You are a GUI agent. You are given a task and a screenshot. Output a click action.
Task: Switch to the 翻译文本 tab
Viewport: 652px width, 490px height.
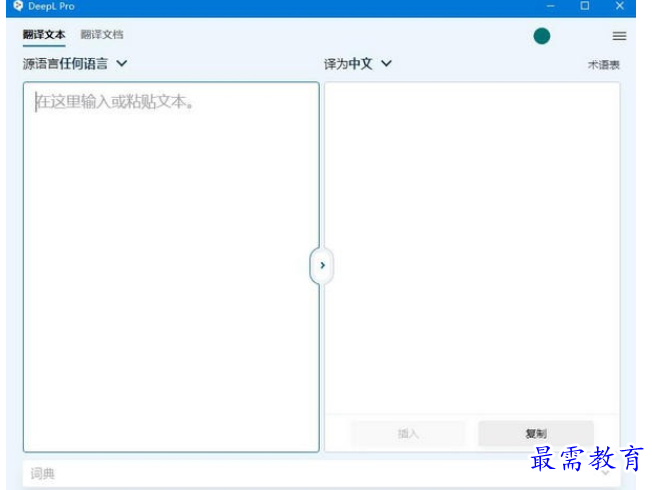tap(44, 35)
